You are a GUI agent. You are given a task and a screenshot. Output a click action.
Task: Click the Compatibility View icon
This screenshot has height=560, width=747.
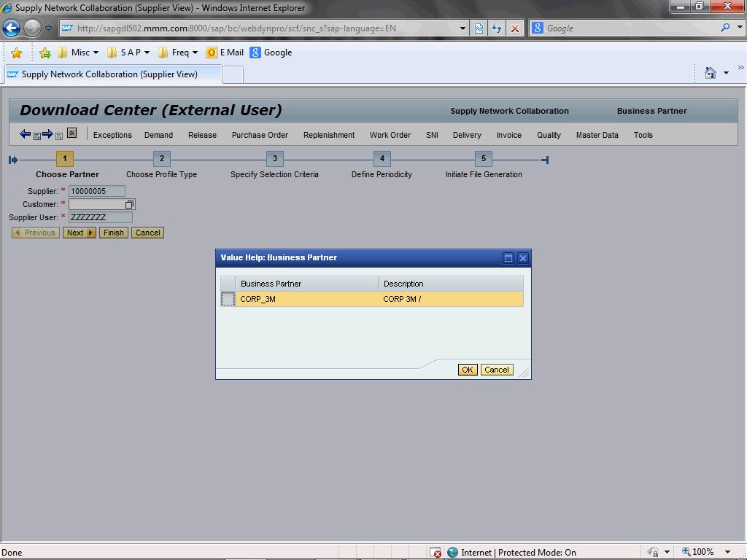click(479, 28)
